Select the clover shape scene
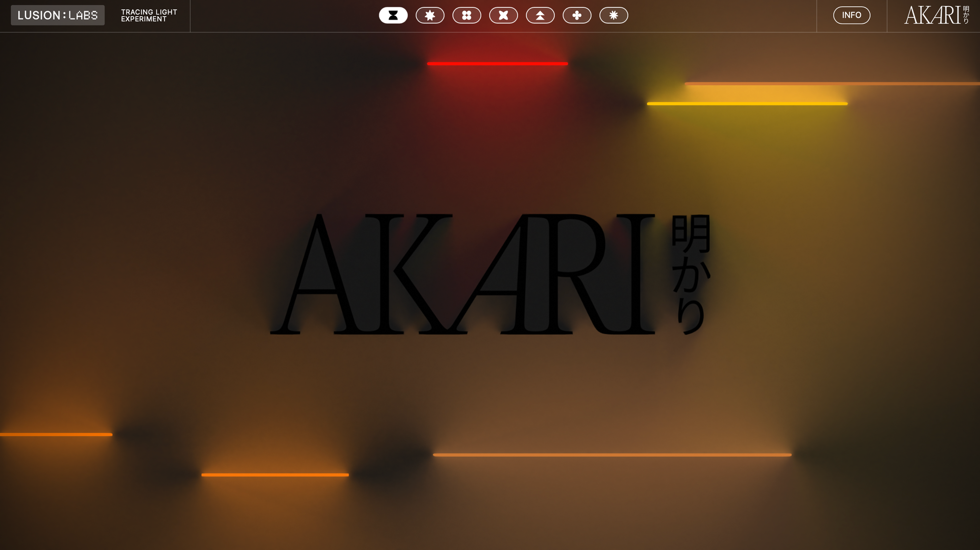The width and height of the screenshot is (980, 550). tap(577, 15)
